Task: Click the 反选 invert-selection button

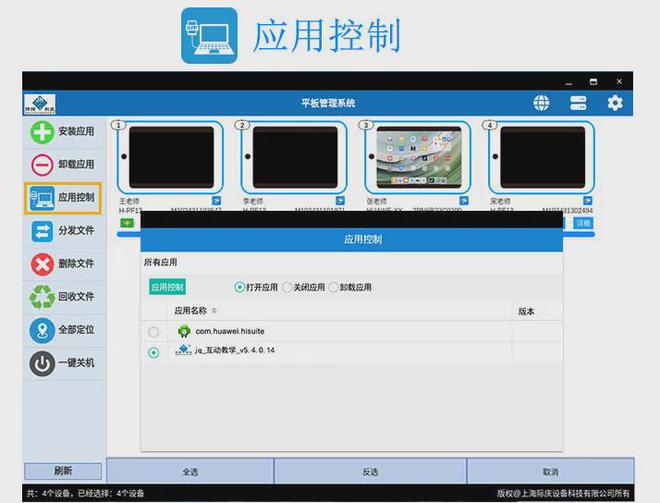Action: pyautogui.click(x=370, y=471)
